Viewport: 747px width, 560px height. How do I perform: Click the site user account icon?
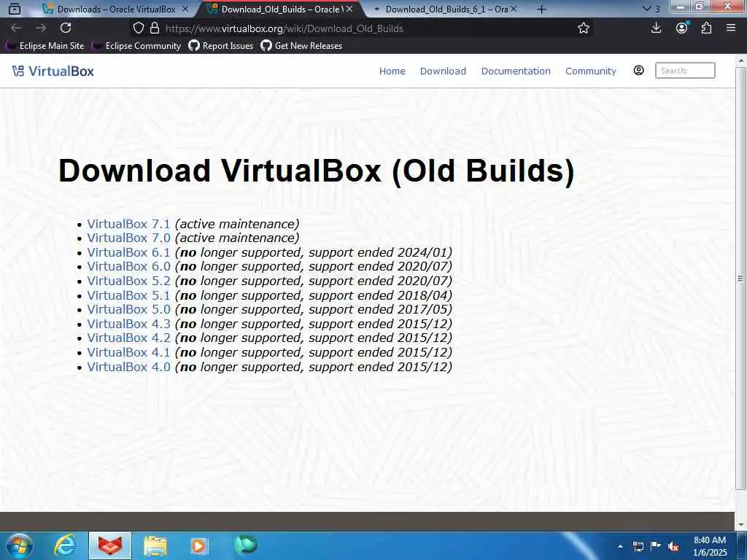coord(639,71)
